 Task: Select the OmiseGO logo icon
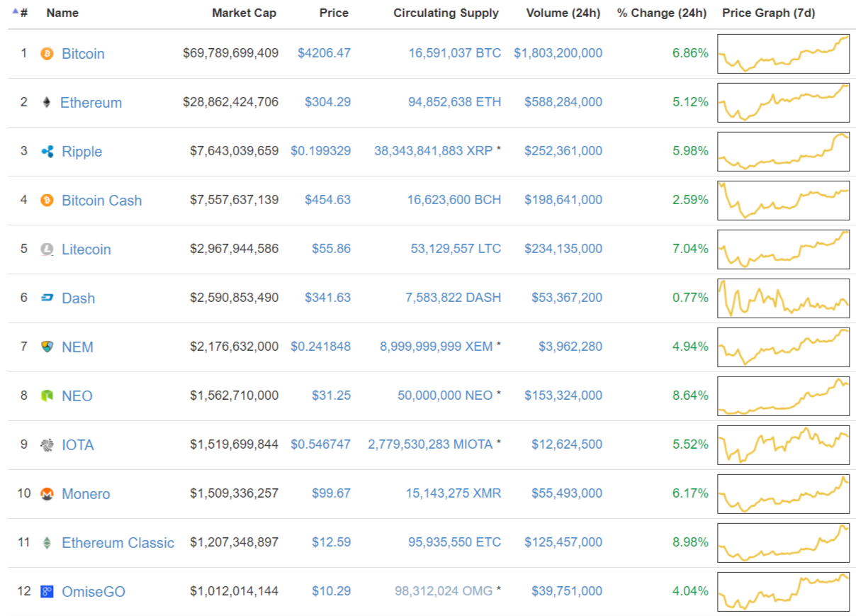coord(47,591)
